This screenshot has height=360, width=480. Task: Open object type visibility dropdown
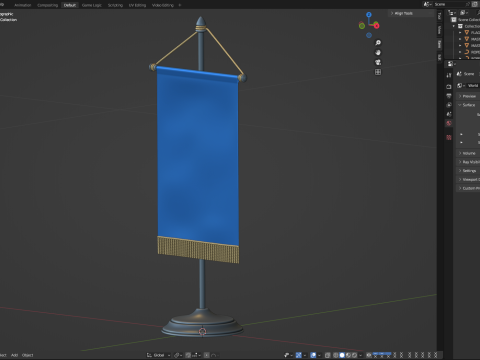288,355
